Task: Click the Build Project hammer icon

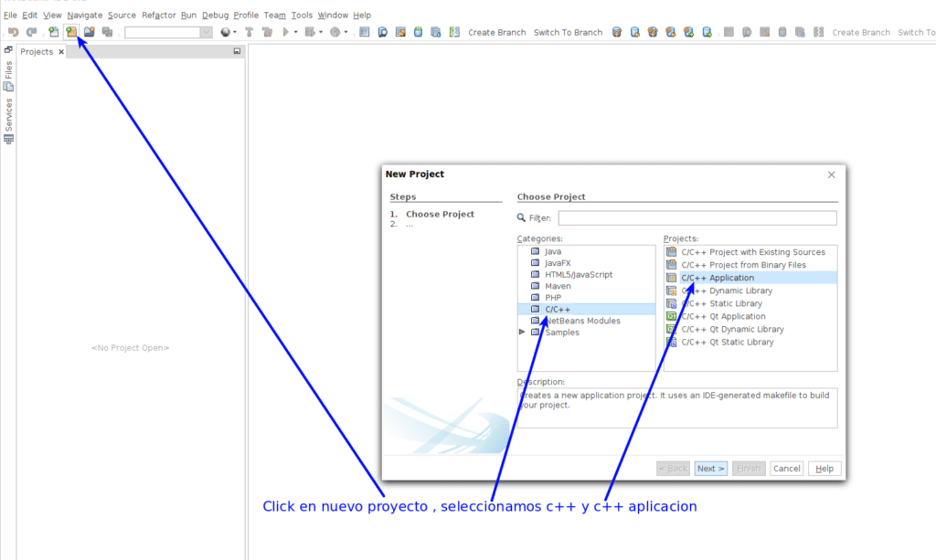Action: (x=249, y=32)
